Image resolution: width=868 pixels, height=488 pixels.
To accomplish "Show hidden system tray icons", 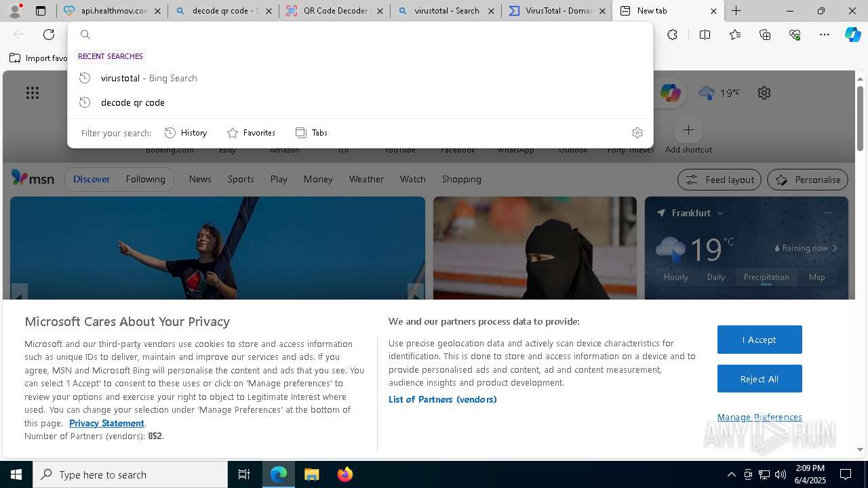I will pyautogui.click(x=731, y=474).
